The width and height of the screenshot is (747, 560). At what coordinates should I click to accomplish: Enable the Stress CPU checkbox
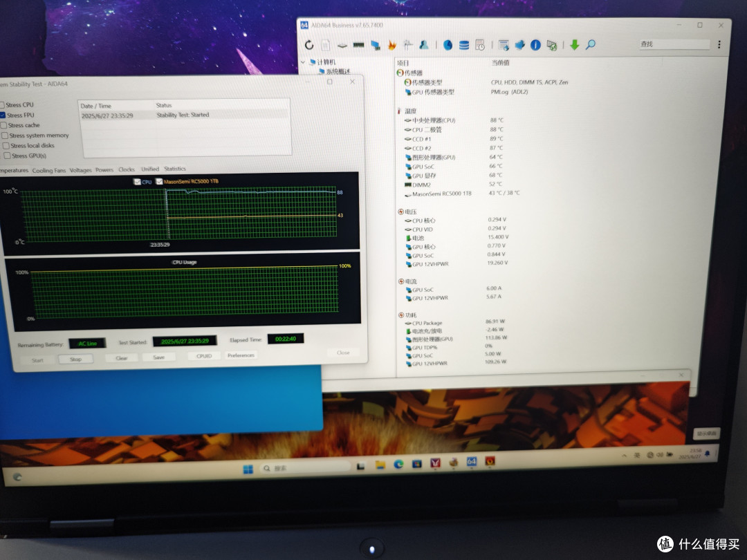2,105
